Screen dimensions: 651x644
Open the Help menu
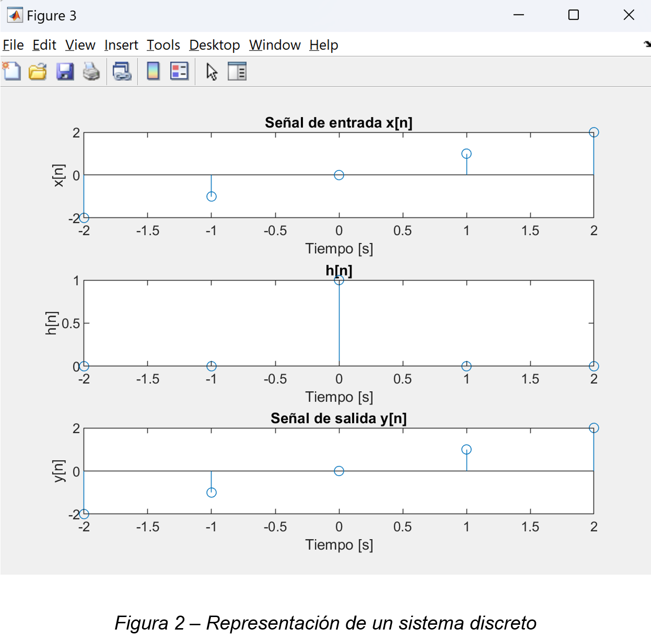click(324, 45)
